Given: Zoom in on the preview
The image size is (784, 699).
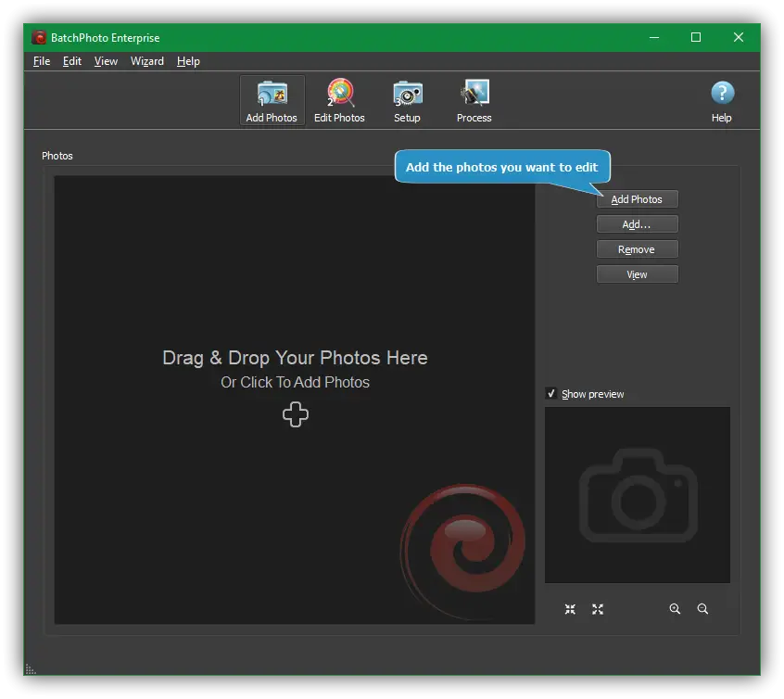Looking at the screenshot, I should [675, 609].
